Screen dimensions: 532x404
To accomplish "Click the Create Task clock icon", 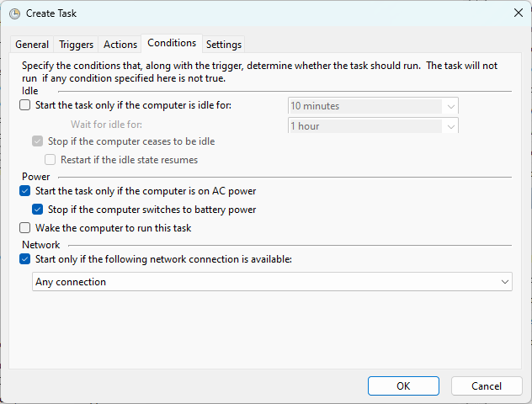I will click(14, 13).
